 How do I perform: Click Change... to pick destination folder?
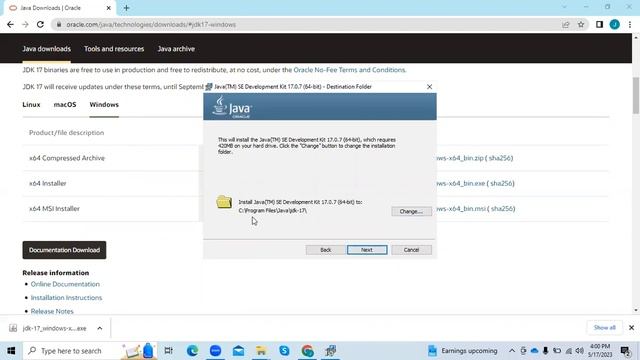411,211
